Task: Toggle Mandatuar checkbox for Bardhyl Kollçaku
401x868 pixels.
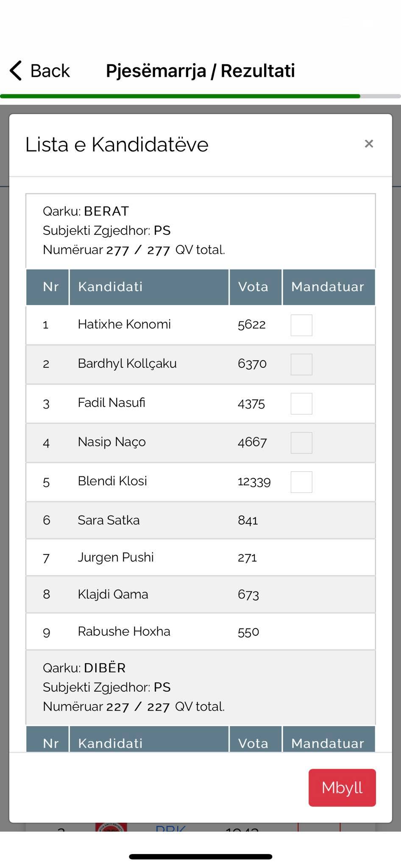Action: point(301,364)
